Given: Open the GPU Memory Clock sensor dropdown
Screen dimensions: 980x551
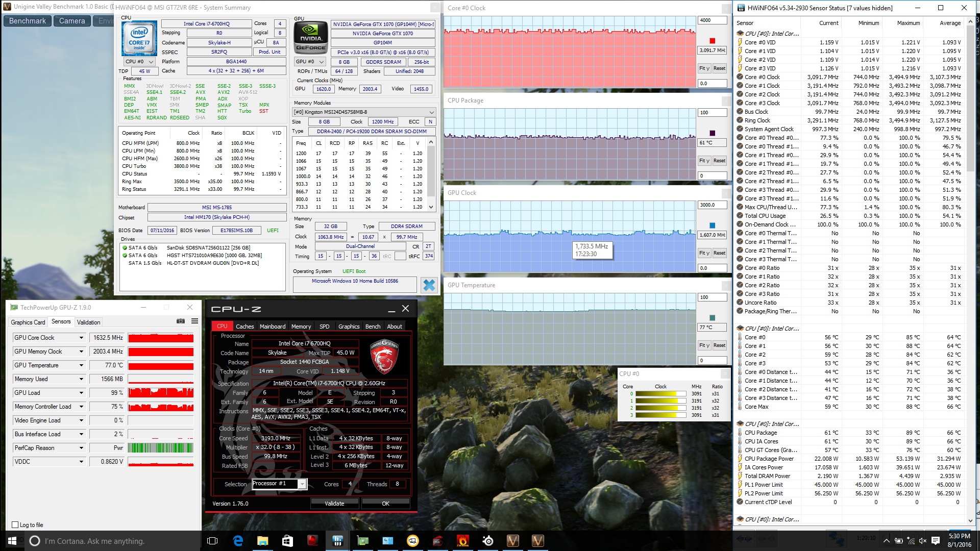Looking at the screenshot, I should click(x=81, y=352).
